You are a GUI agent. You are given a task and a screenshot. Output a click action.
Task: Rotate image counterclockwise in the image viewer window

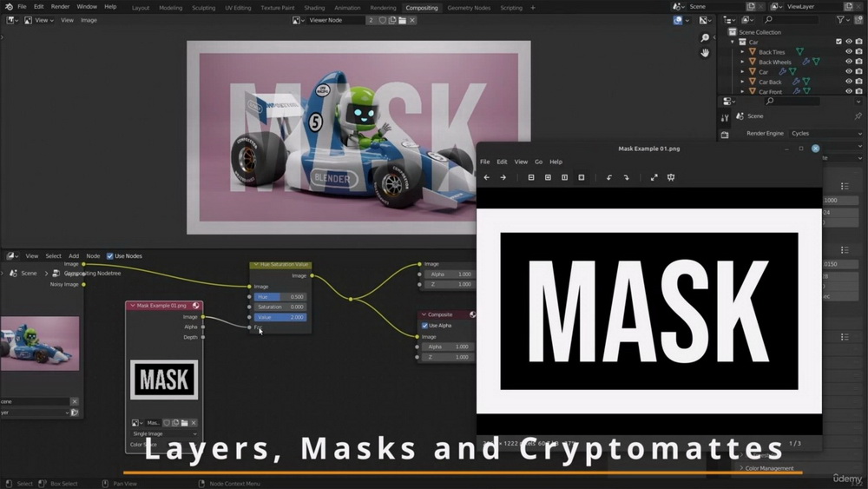pos(609,178)
